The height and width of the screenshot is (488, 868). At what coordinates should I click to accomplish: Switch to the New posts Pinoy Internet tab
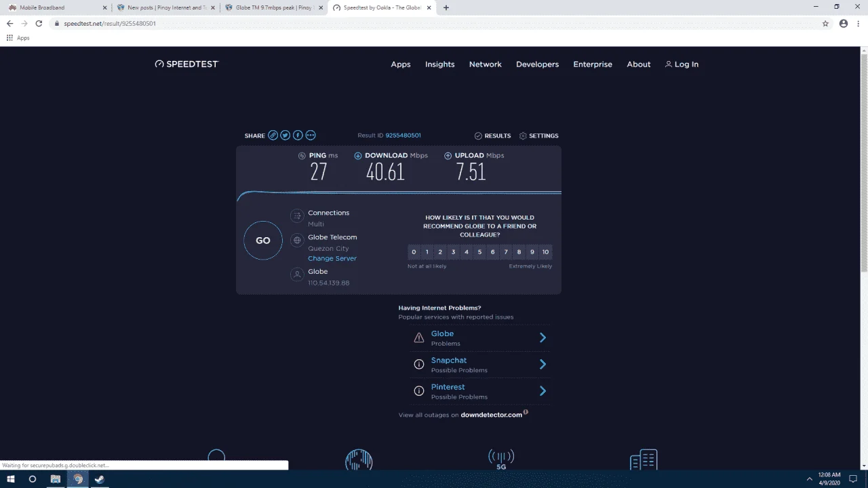click(x=165, y=7)
